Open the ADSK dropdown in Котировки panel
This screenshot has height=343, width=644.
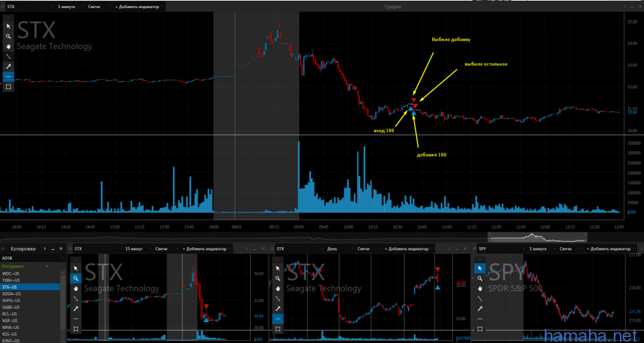tap(33, 258)
